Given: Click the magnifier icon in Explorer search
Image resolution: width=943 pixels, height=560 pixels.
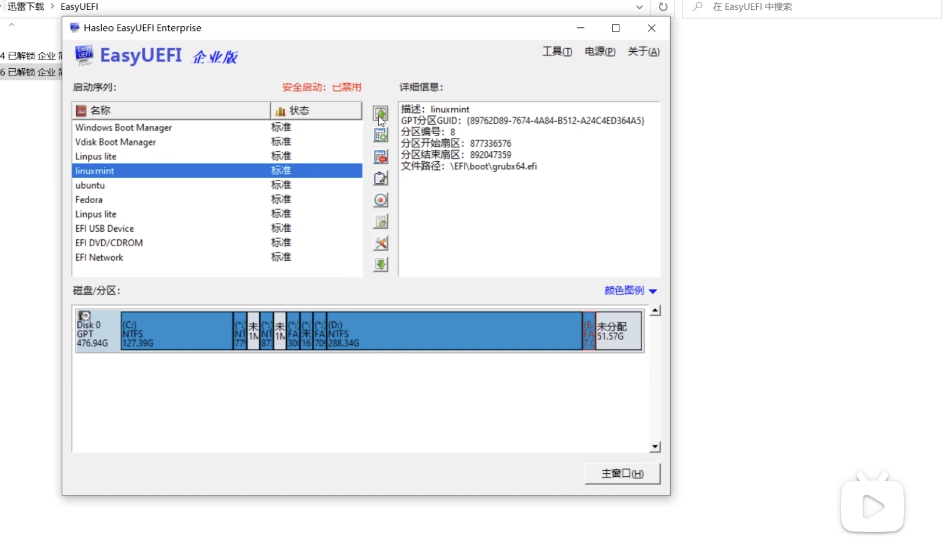Looking at the screenshot, I should (x=698, y=7).
